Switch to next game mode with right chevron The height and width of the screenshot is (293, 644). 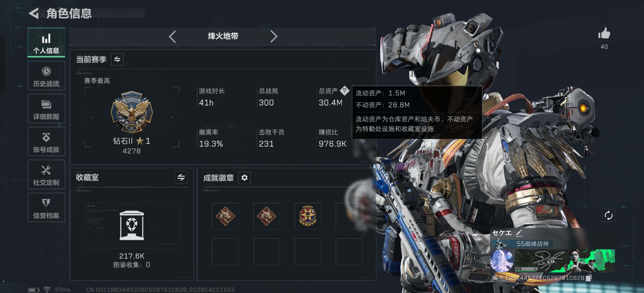click(x=274, y=37)
